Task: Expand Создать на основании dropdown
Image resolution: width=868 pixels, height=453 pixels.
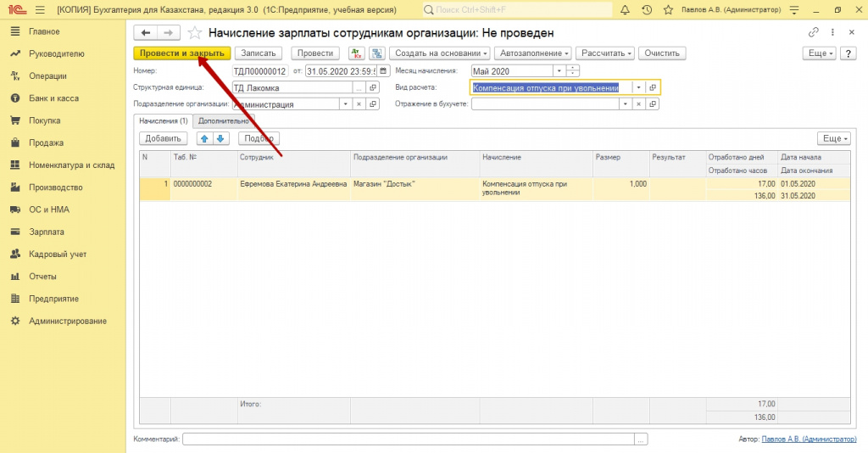Action: pyautogui.click(x=440, y=53)
